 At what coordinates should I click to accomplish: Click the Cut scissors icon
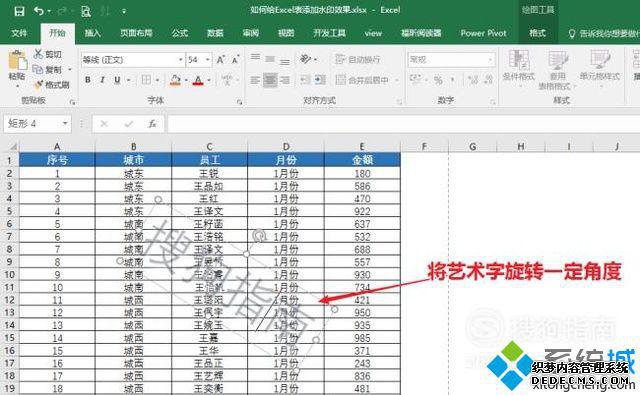click(38, 54)
